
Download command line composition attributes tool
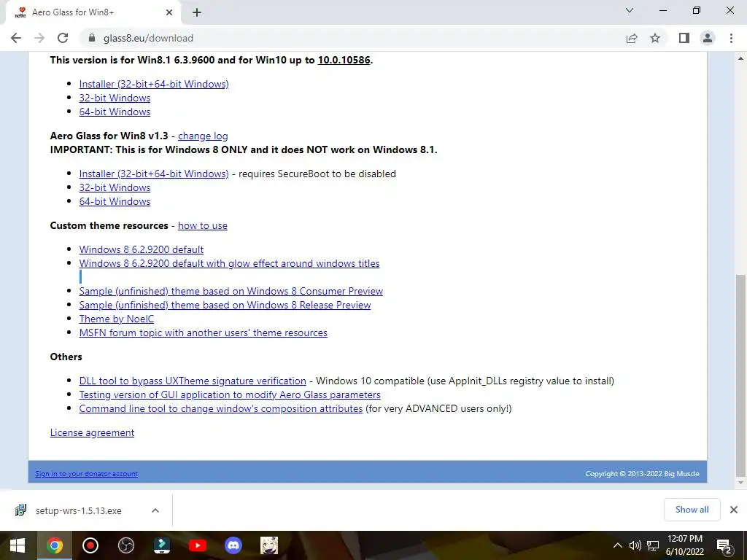[220, 408]
